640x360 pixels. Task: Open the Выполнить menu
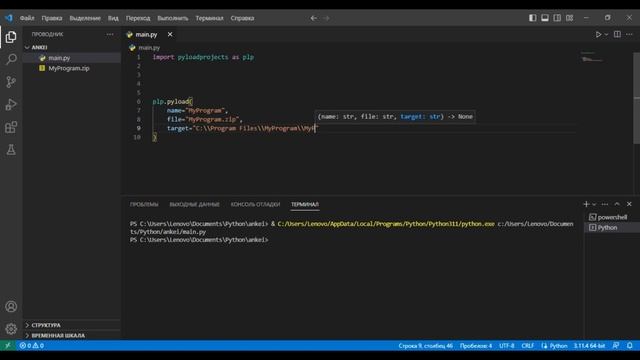[x=173, y=18]
